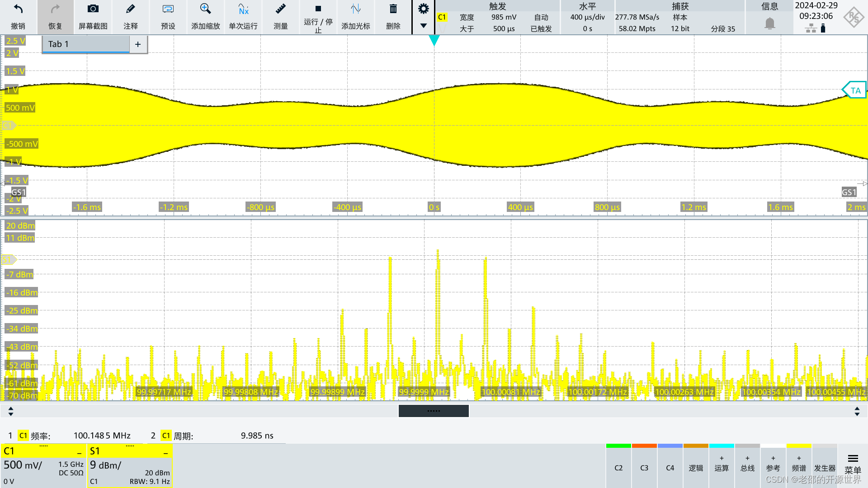
Task: Toggle channel C2 on
Action: [x=618, y=468]
